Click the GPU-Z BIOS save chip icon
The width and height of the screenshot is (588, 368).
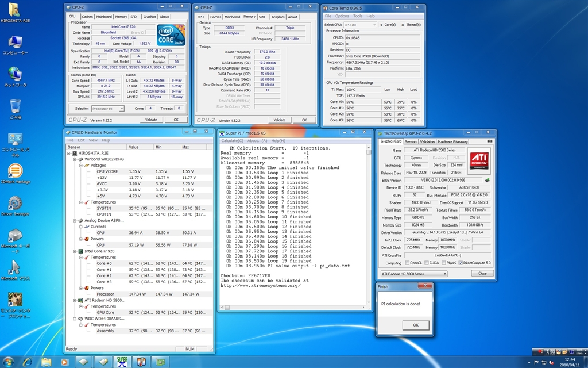[x=487, y=179]
